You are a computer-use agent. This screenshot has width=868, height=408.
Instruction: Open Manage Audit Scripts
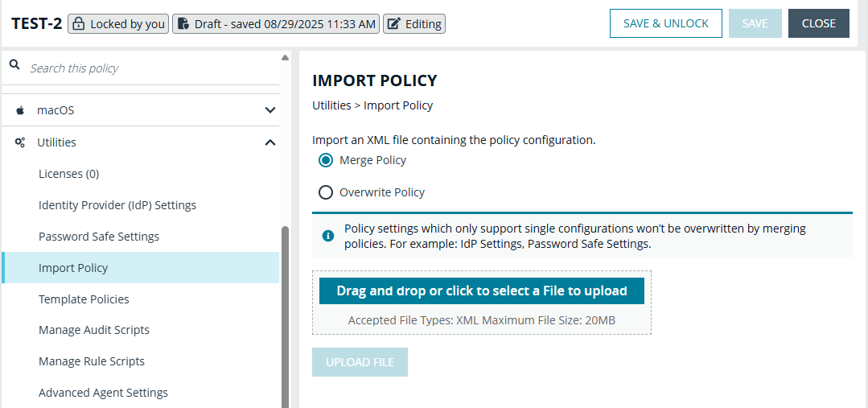(x=94, y=330)
